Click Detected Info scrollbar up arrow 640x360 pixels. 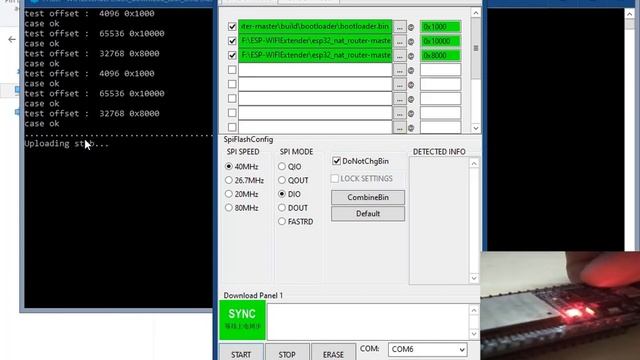[474, 163]
